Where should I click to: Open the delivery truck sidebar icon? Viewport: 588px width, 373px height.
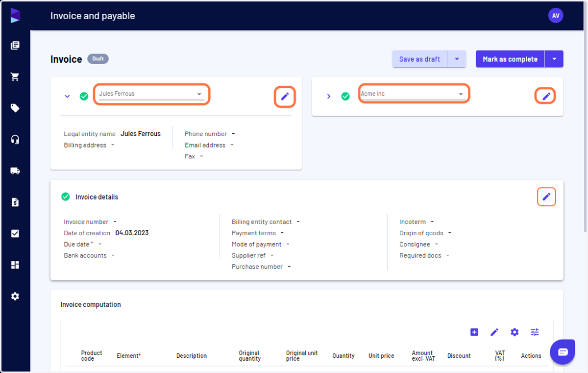[x=15, y=171]
